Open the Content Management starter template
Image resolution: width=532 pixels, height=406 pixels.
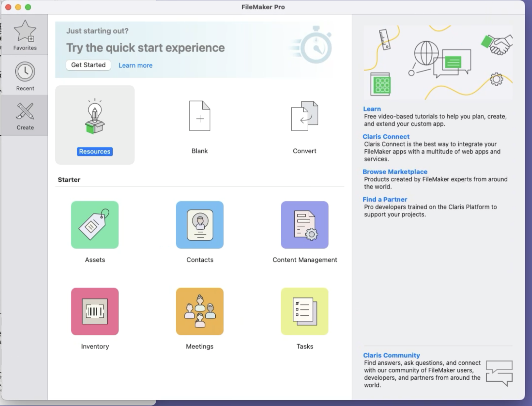click(305, 225)
